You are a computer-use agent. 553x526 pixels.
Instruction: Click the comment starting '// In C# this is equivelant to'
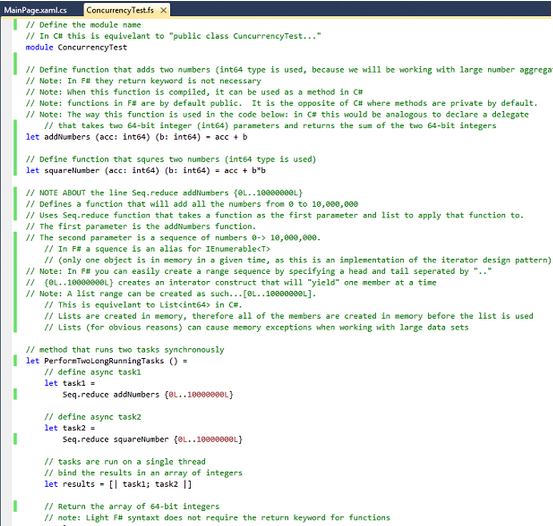tap(173, 36)
